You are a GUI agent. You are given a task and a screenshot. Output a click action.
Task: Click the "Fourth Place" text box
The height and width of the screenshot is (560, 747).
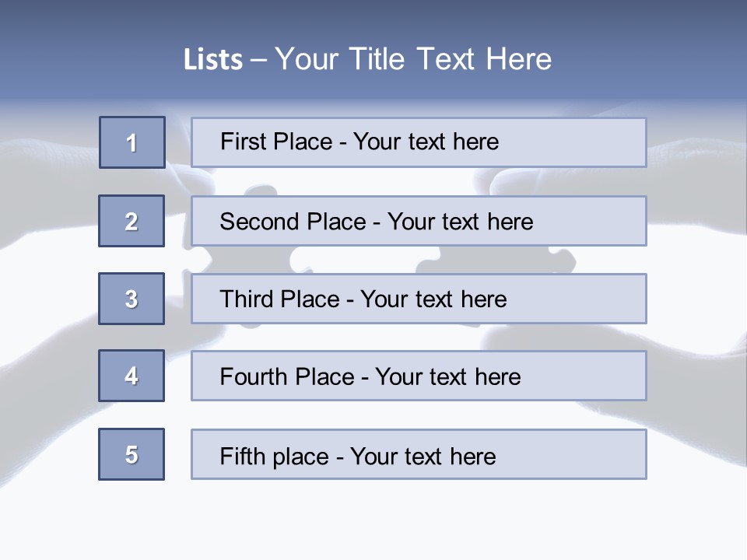click(419, 376)
